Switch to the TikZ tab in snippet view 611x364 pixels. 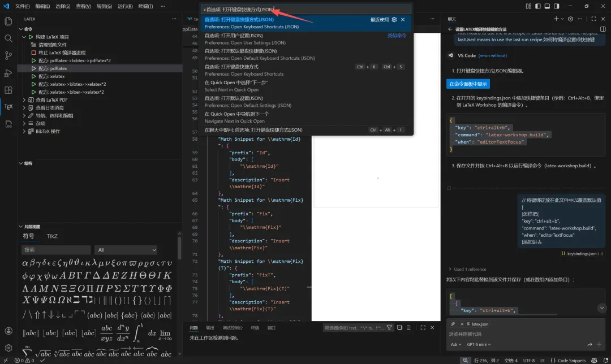(52, 236)
